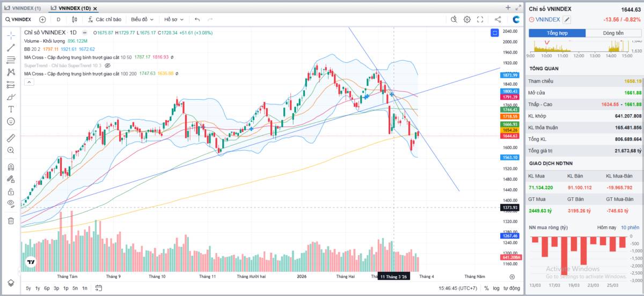Show the hidden SuperTrend indicator
The height and width of the screenshot is (296, 644).
tap(107, 65)
